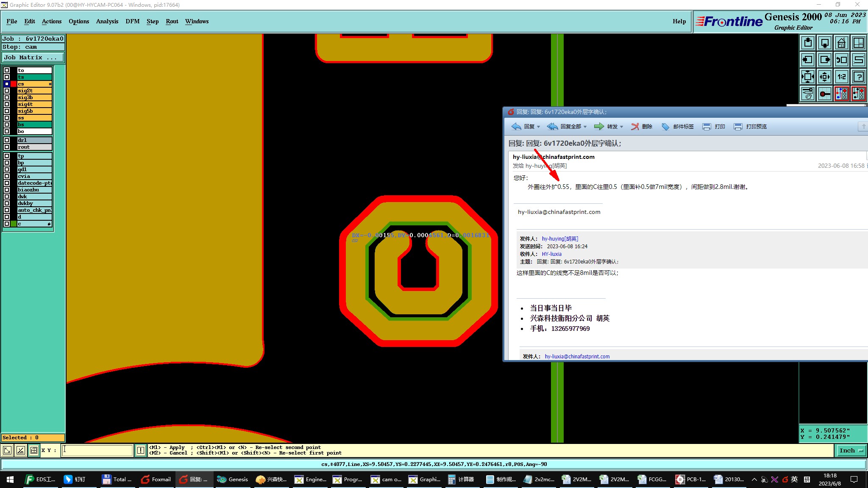Click the blue and red net traffic-light icon
The height and width of the screenshot is (488, 868).
841,94
